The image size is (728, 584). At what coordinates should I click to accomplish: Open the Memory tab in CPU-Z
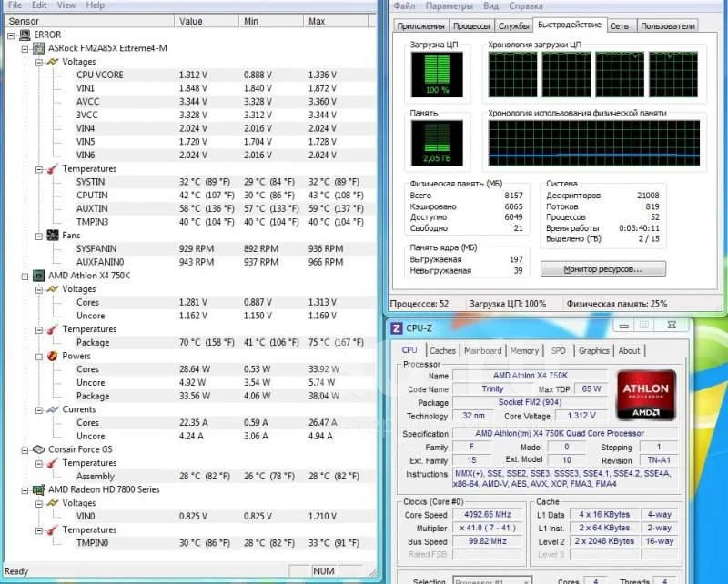point(524,351)
